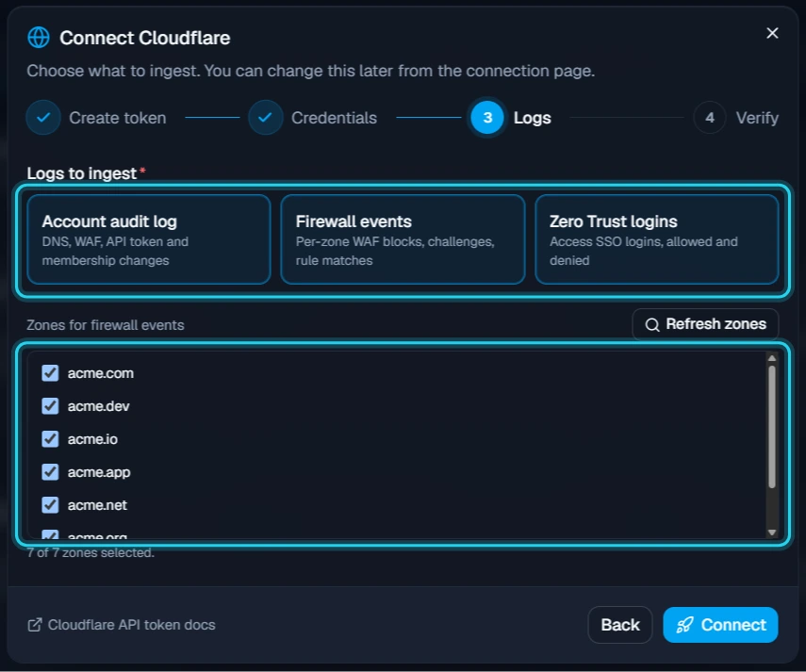Click the Zones for firewall events label
The width and height of the screenshot is (806, 672).
pos(106,325)
